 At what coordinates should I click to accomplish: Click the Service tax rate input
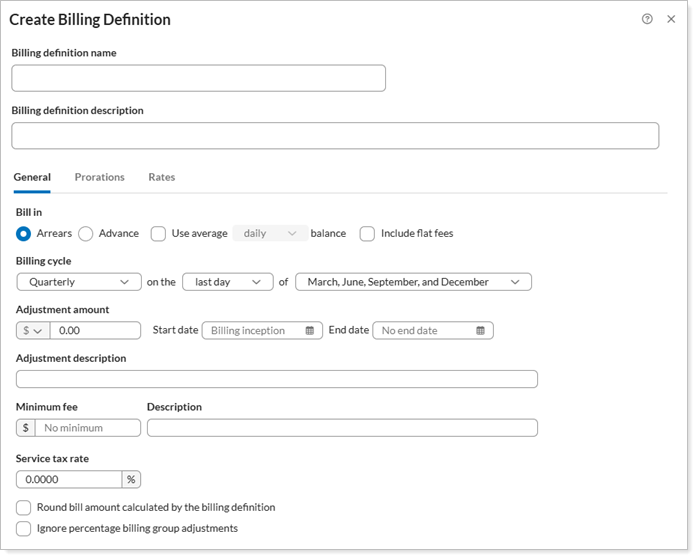click(68, 480)
